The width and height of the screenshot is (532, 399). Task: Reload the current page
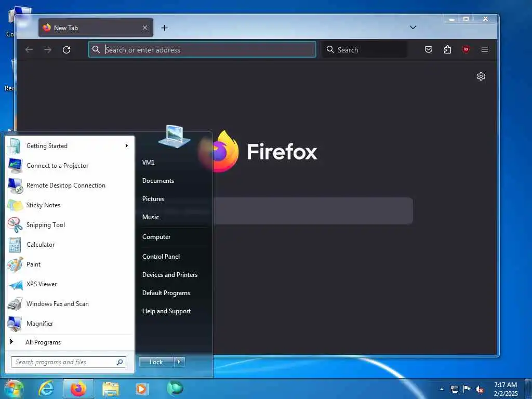click(x=66, y=50)
